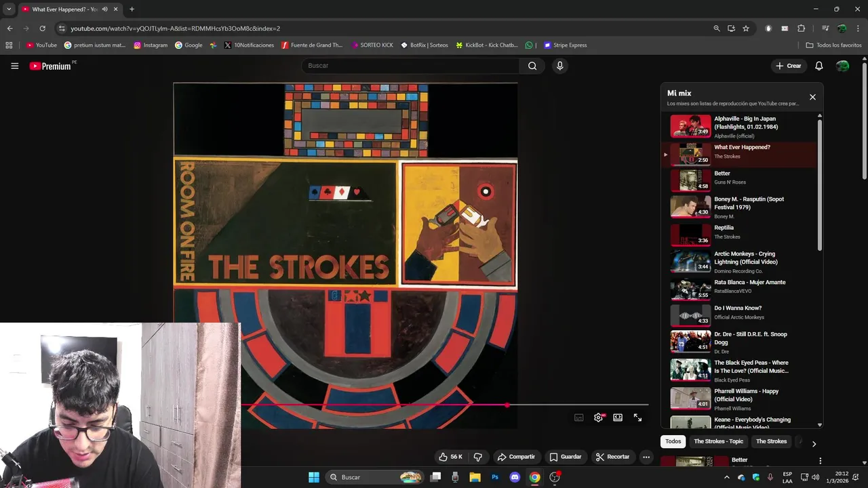The width and height of the screenshot is (868, 488).
Task: Mute the tab via its speaker icon
Action: [104, 9]
